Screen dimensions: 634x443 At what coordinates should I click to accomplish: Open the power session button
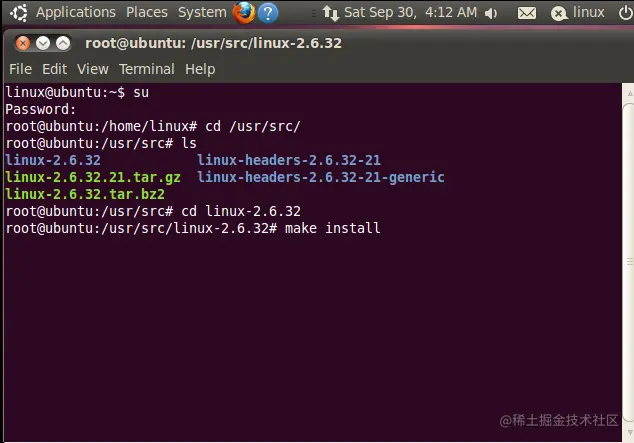click(x=625, y=13)
